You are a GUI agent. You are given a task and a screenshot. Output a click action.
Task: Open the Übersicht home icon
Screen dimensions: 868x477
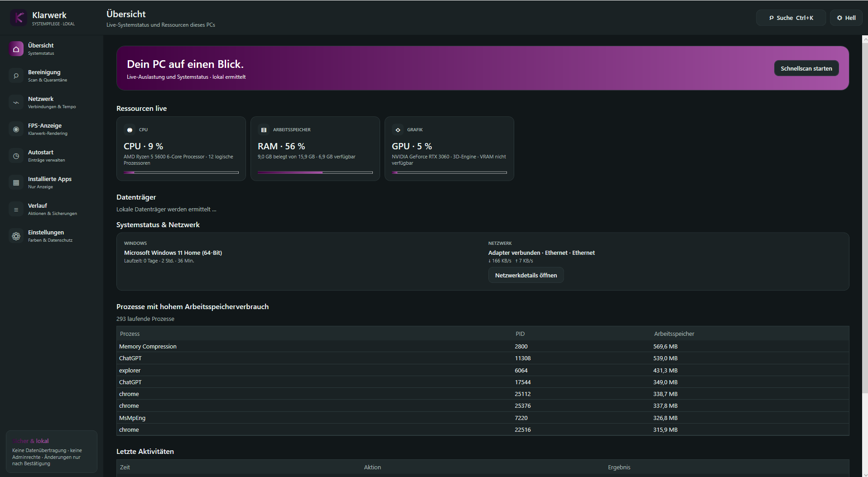tap(16, 49)
